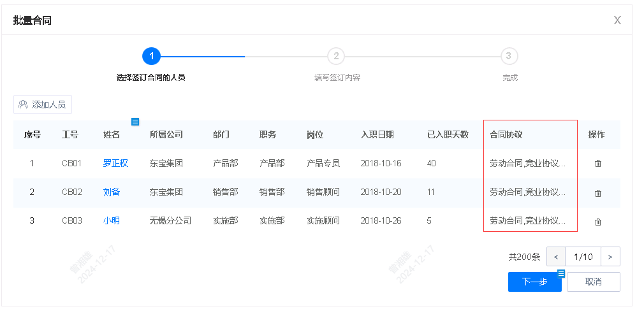The image size is (644, 316).
Task: Click 罗正权's 劳动合同,竞业协议 cell
Action: click(x=528, y=163)
